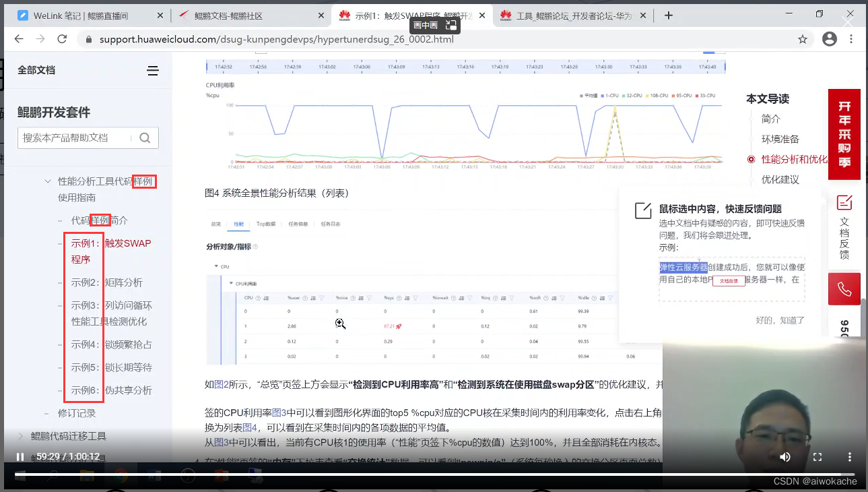Select 性能 tab in the screenshot image
Image resolution: width=868 pixels, height=492 pixels.
pos(239,224)
